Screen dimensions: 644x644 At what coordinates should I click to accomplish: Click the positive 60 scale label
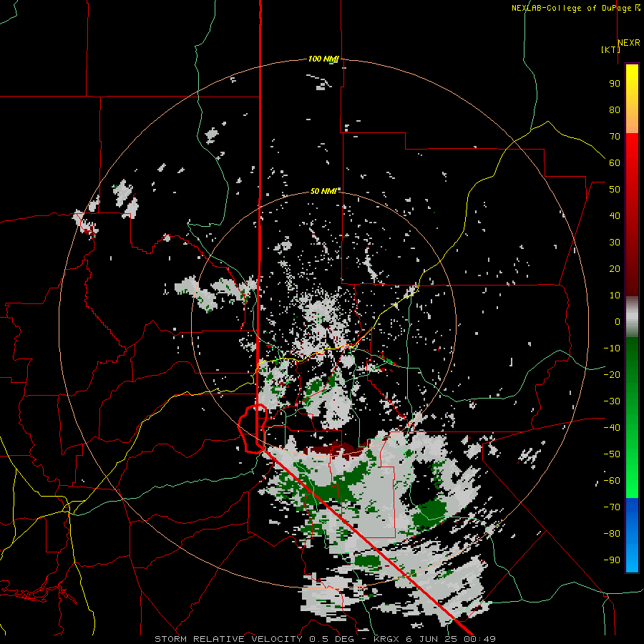coord(615,162)
